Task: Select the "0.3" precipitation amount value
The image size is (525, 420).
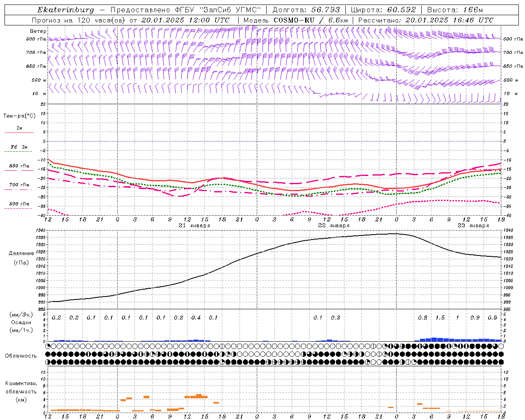Action: point(336,318)
